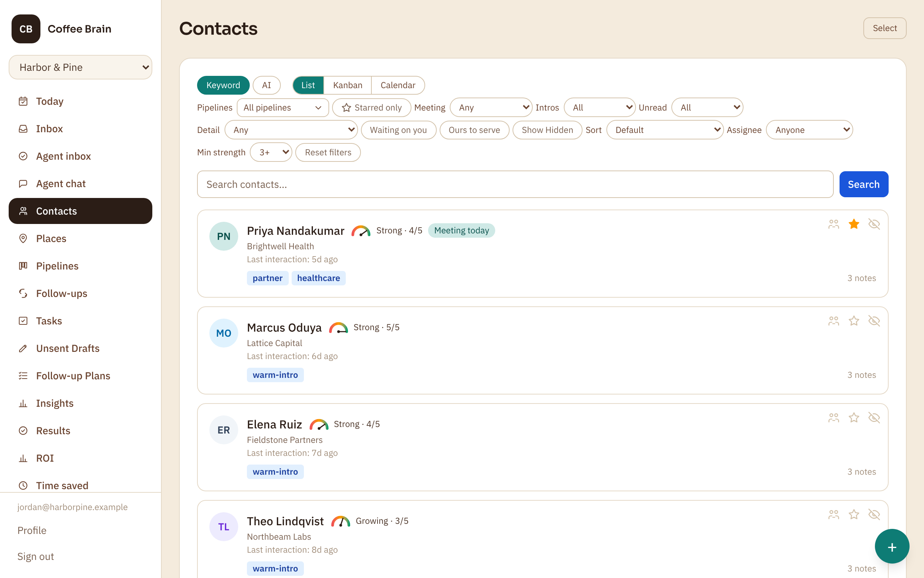Toggle the Starred only filter
Screen dimensions: 924x578
371,108
